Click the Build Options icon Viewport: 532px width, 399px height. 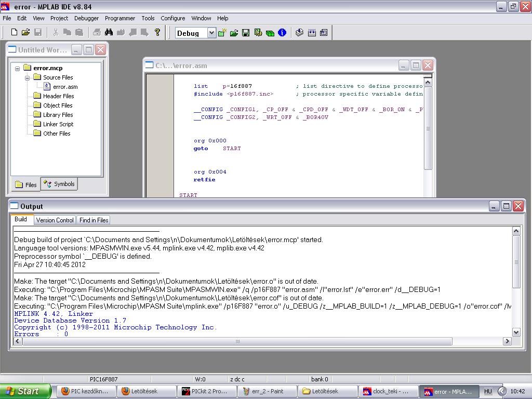[258, 33]
